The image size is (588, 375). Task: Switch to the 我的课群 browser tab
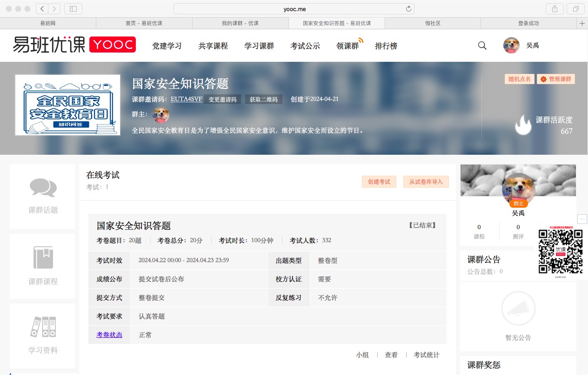[x=240, y=23]
